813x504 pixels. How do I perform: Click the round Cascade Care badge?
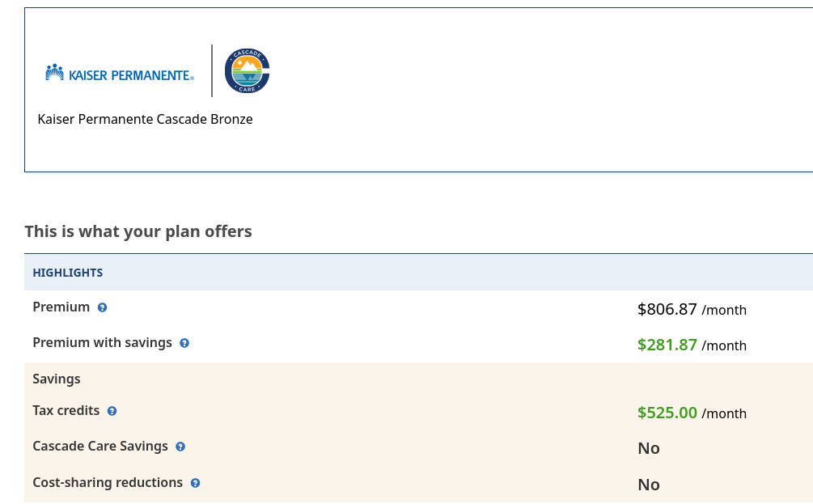pos(247,71)
